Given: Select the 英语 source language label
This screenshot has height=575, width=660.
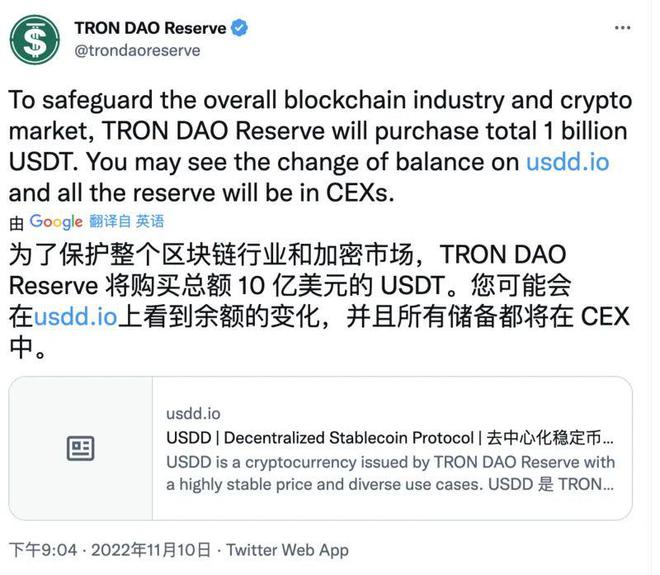Looking at the screenshot, I should [x=150, y=222].
